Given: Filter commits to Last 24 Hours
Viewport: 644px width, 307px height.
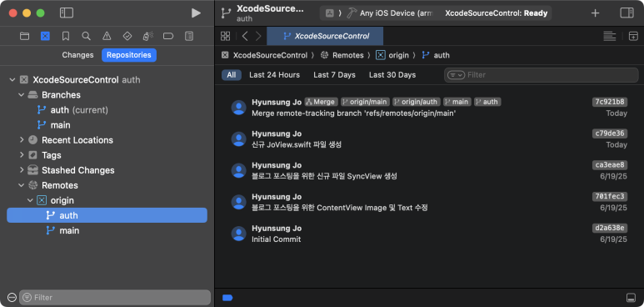Looking at the screenshot, I should pos(274,75).
